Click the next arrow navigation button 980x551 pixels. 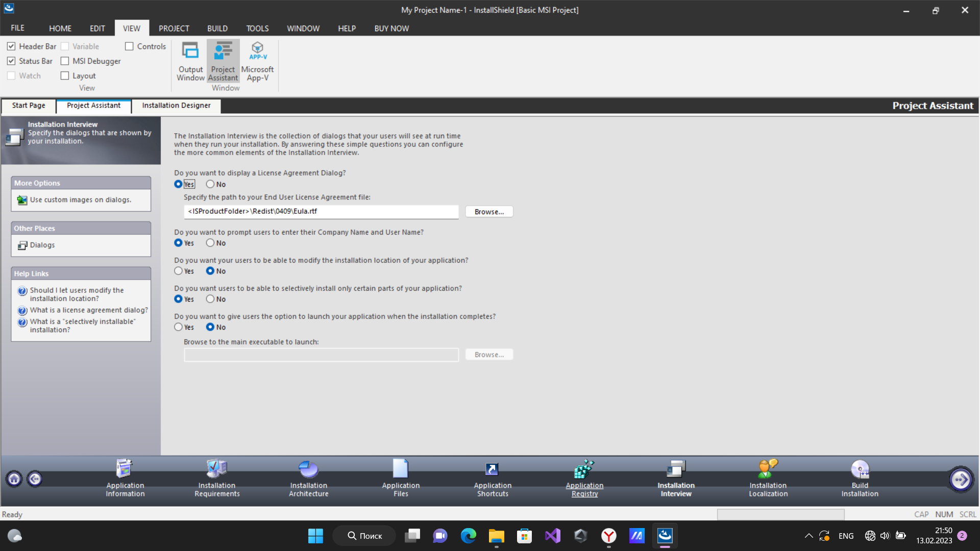960,479
